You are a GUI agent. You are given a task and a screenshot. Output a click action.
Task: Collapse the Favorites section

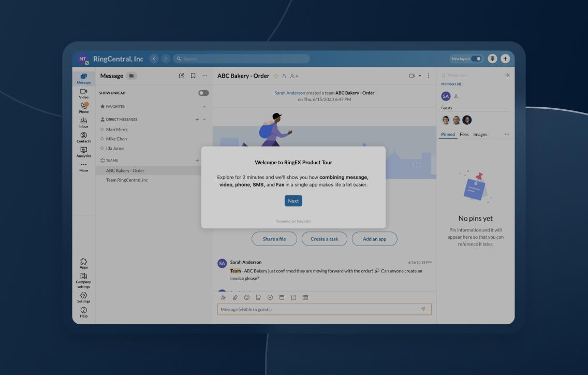(205, 107)
